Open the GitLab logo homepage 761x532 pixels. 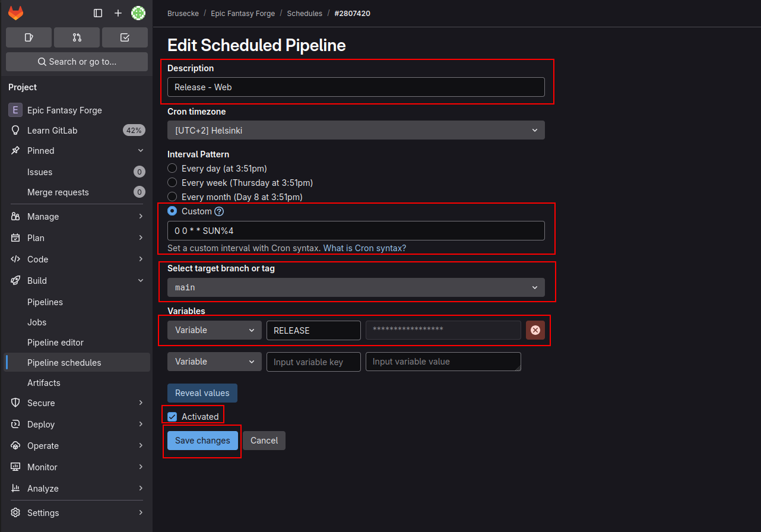click(15, 12)
